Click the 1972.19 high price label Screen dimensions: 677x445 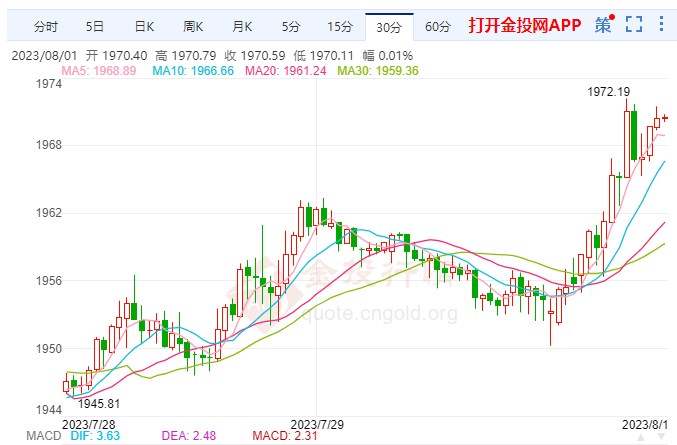pos(608,92)
